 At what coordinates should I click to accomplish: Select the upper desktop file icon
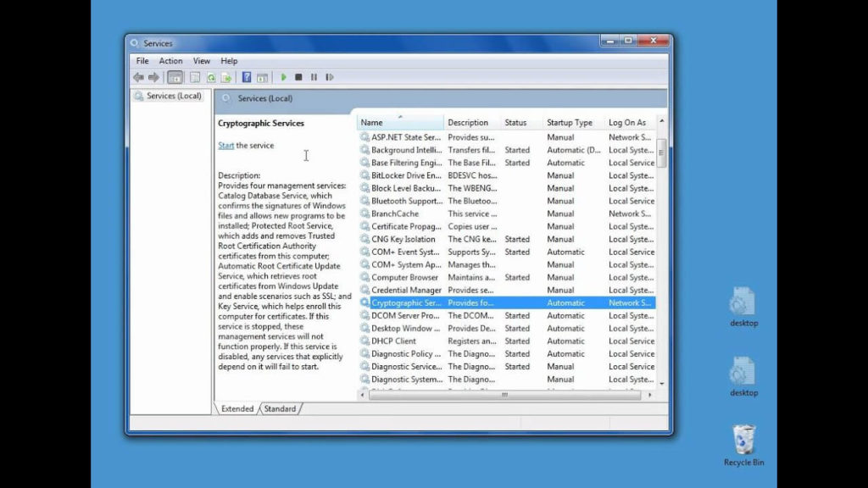coord(743,307)
